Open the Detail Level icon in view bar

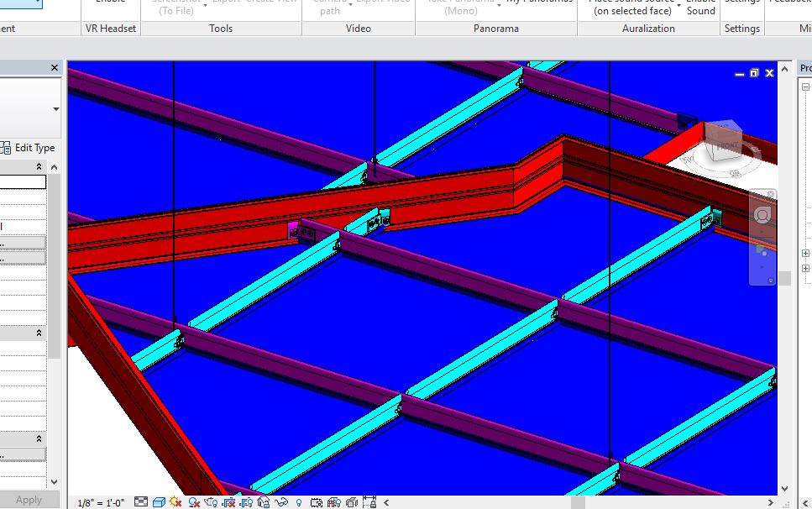point(141,502)
